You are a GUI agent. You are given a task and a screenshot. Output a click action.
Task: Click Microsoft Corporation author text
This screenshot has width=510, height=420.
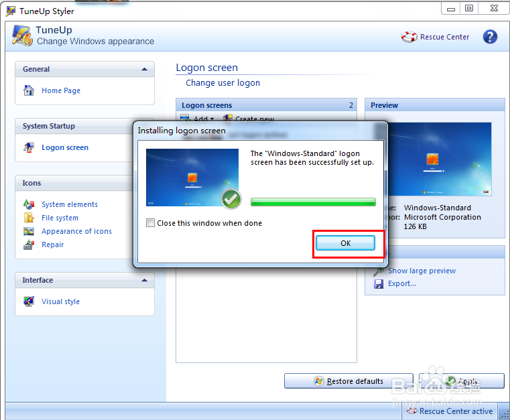pyautogui.click(x=442, y=217)
